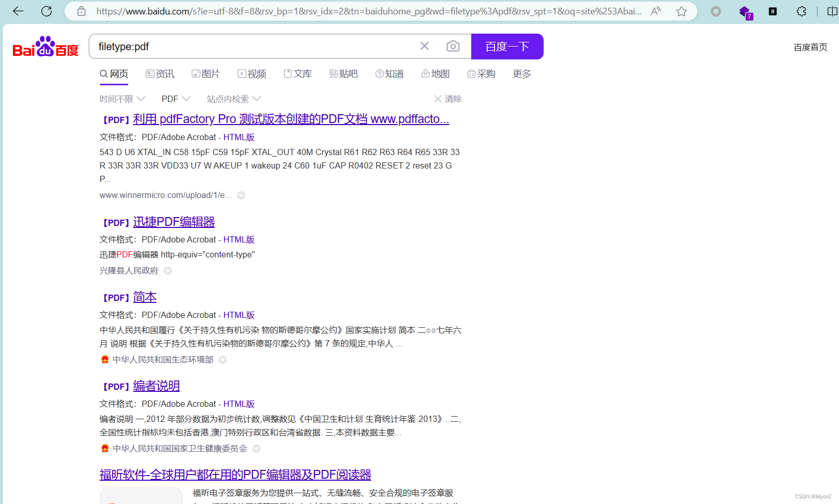Open black H extension icon
Screen dimensions: 839x504
tap(773, 11)
